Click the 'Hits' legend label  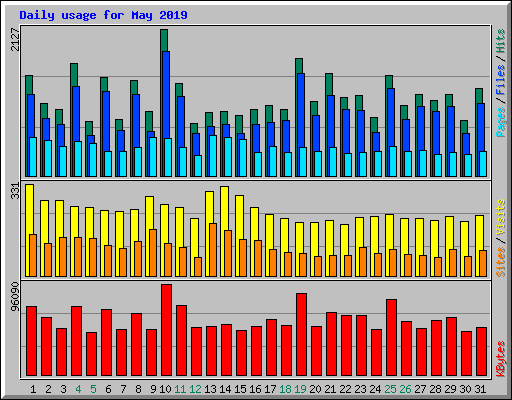coord(501,41)
